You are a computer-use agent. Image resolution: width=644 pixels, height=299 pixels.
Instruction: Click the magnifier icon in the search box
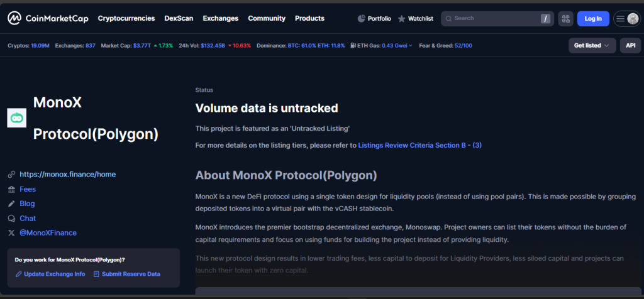pyautogui.click(x=448, y=19)
